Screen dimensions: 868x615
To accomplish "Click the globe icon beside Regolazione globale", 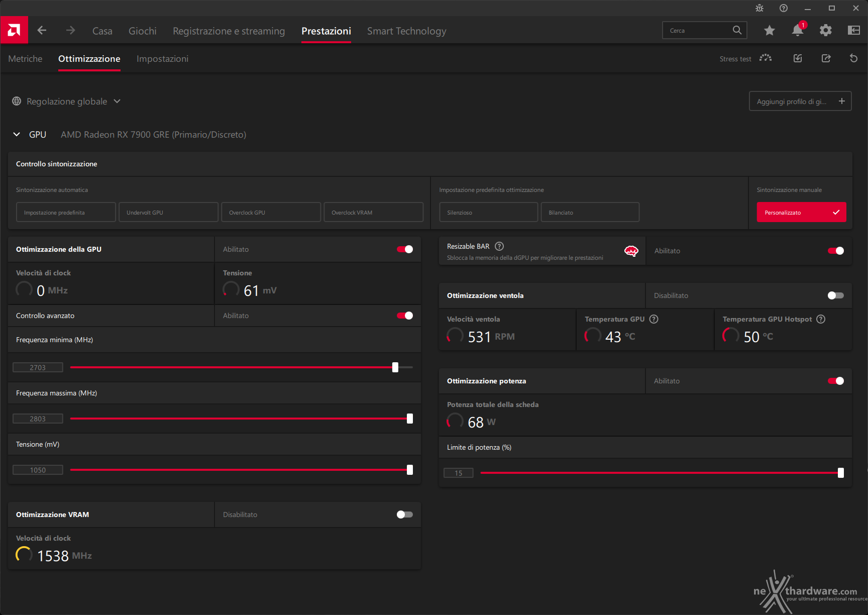I will coord(17,101).
